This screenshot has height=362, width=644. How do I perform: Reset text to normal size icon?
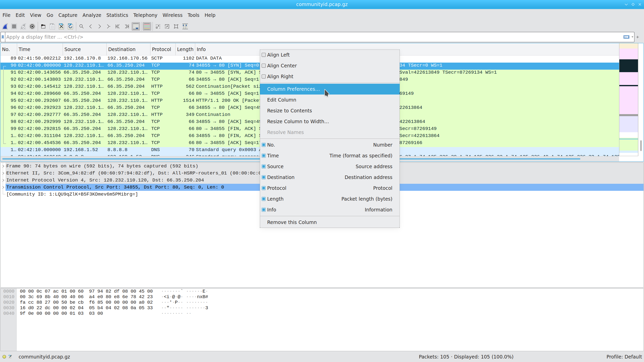pyautogui.click(x=176, y=26)
